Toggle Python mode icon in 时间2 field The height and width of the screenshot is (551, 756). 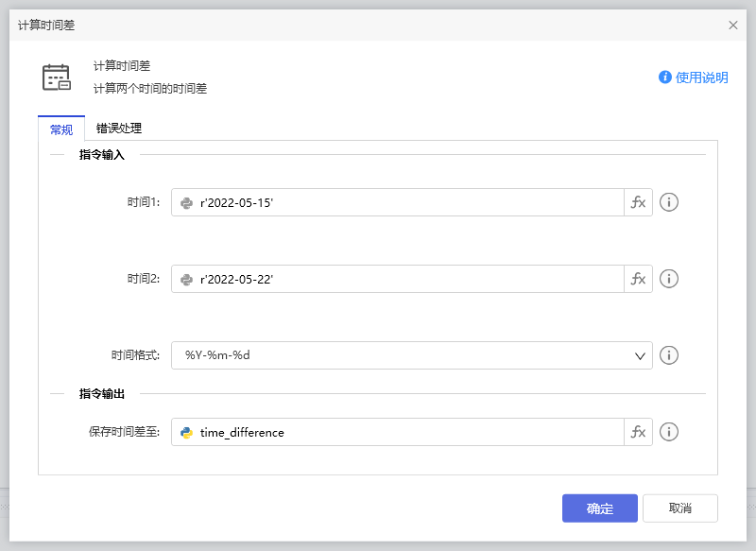click(x=187, y=279)
